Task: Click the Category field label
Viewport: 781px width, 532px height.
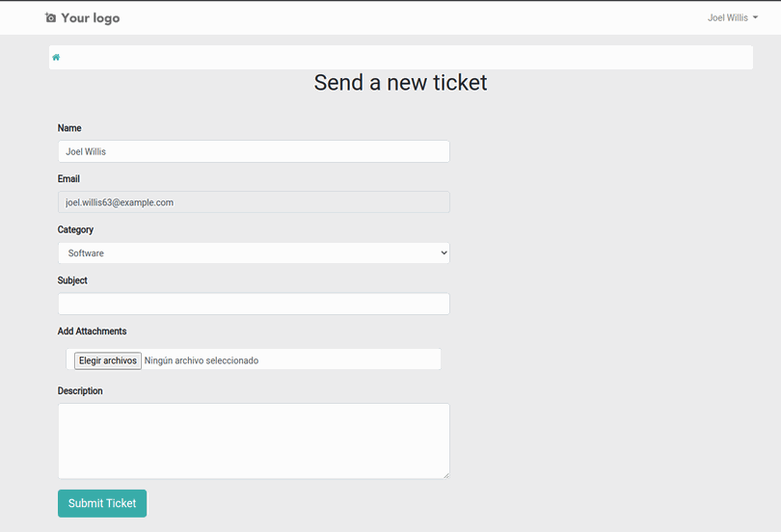Action: pos(75,229)
